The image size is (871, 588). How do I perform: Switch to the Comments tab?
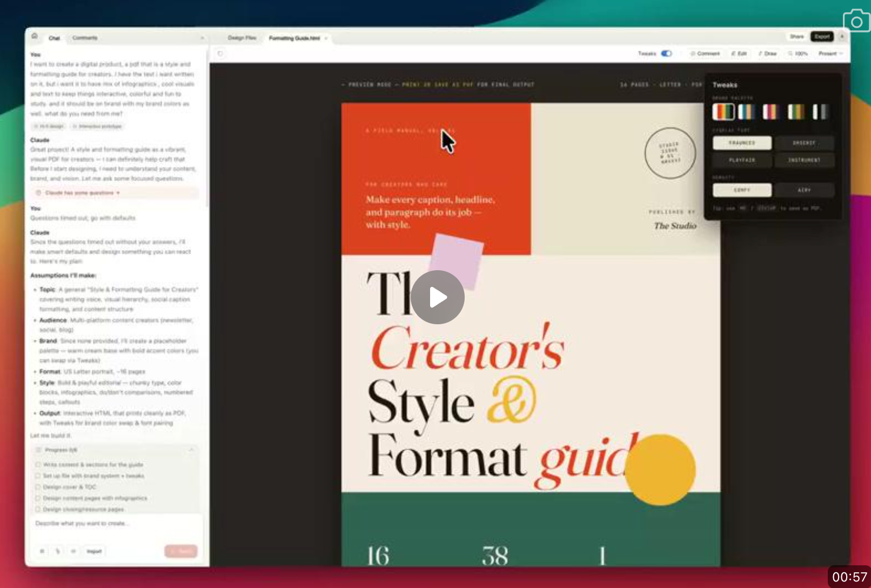(85, 38)
